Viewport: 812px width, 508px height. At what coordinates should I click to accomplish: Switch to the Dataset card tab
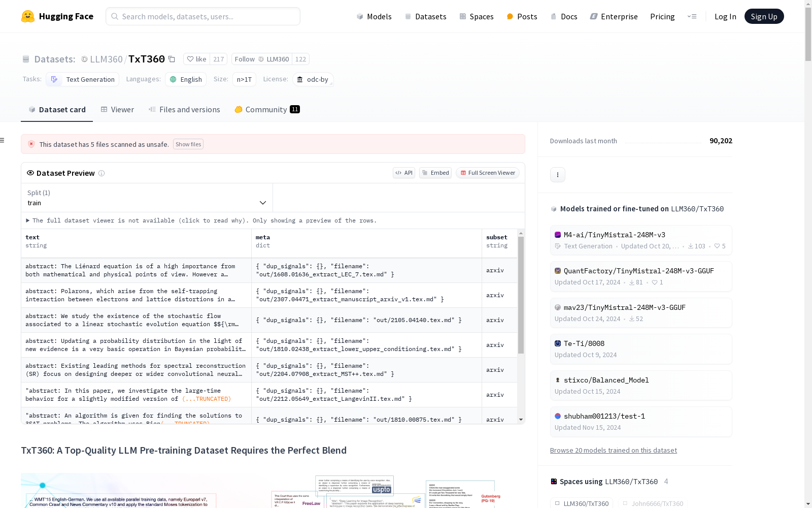[x=57, y=110]
